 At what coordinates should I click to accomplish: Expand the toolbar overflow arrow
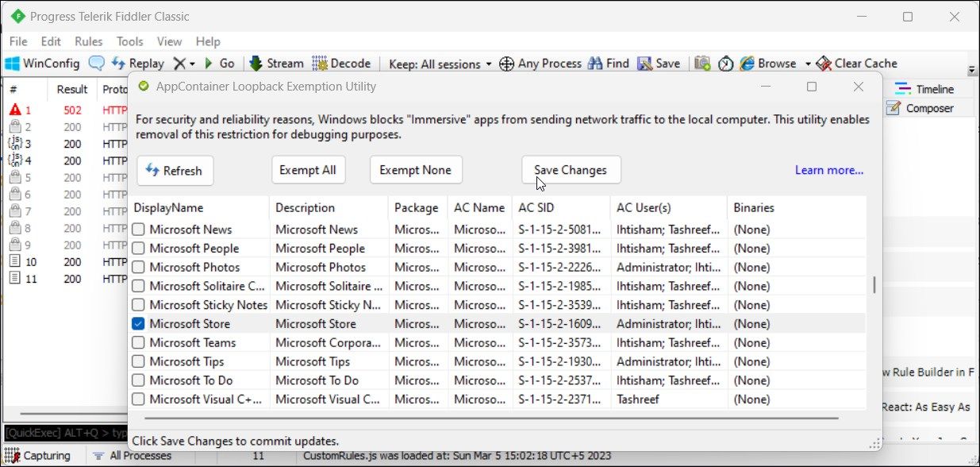point(972,71)
